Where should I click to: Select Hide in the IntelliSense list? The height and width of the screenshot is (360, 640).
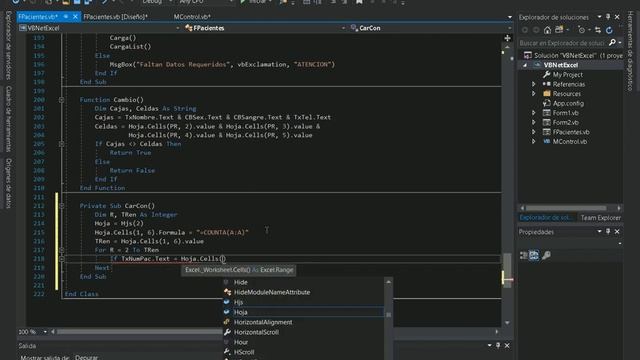click(x=304, y=282)
